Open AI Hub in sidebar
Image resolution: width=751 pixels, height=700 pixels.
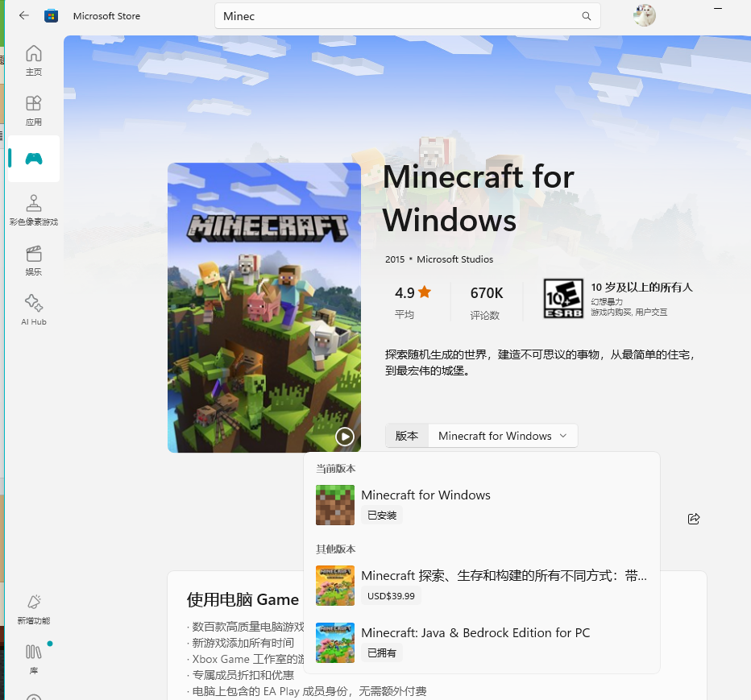click(x=34, y=310)
